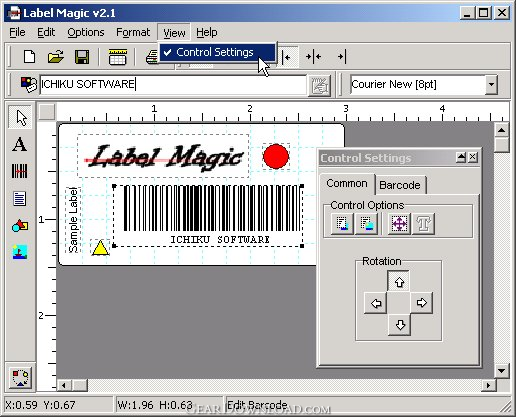Create new blank label document
Image resolution: width=516 pixels, height=417 pixels.
pos(29,57)
